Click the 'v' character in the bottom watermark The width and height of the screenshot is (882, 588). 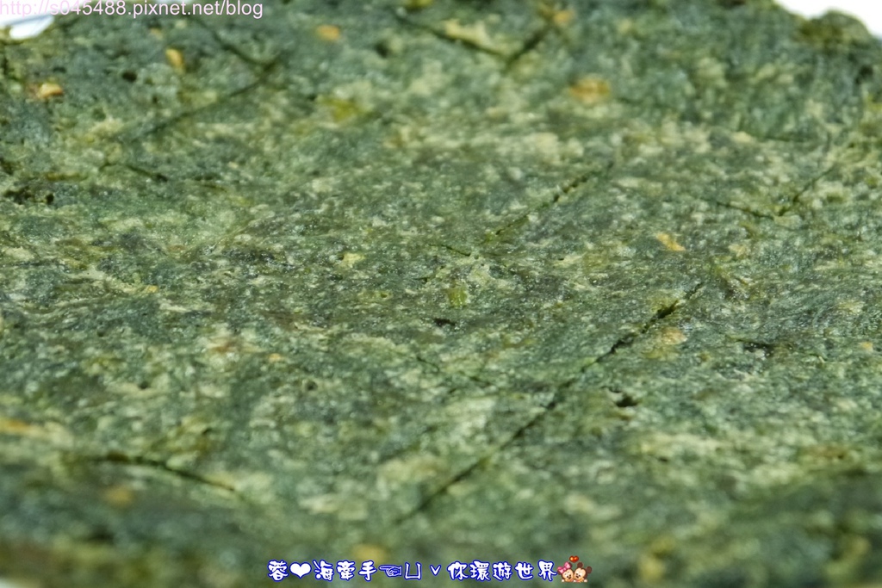click(435, 572)
